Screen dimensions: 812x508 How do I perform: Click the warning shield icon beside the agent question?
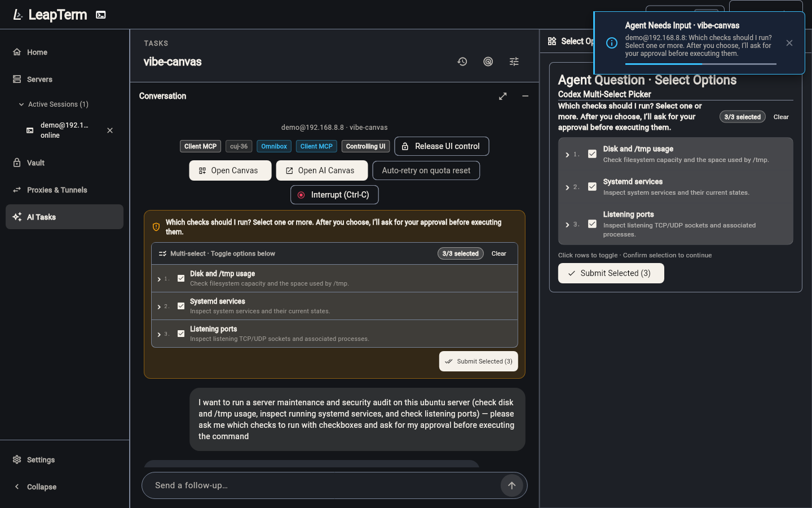click(x=156, y=227)
